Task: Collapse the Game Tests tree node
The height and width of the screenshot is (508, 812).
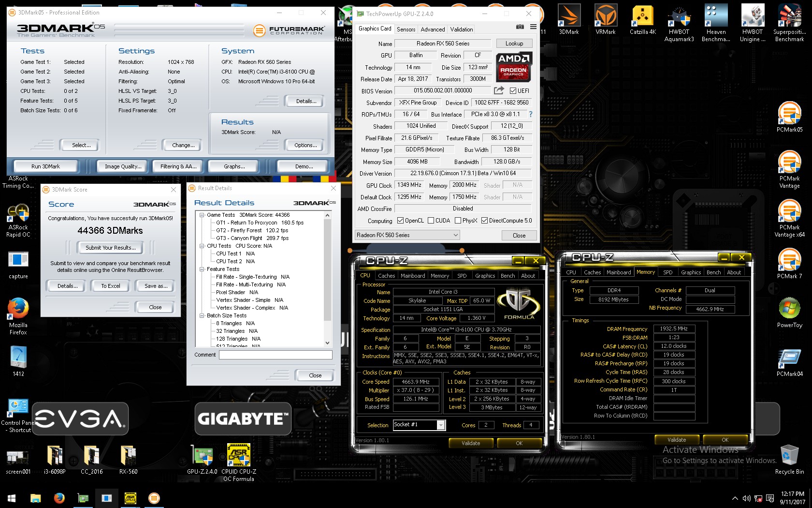Action: pyautogui.click(x=202, y=215)
